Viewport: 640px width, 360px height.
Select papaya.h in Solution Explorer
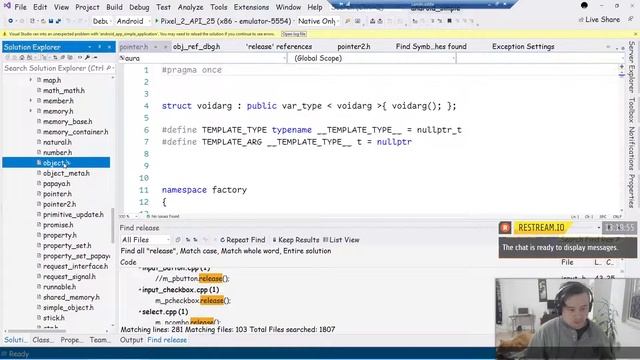click(x=56, y=183)
